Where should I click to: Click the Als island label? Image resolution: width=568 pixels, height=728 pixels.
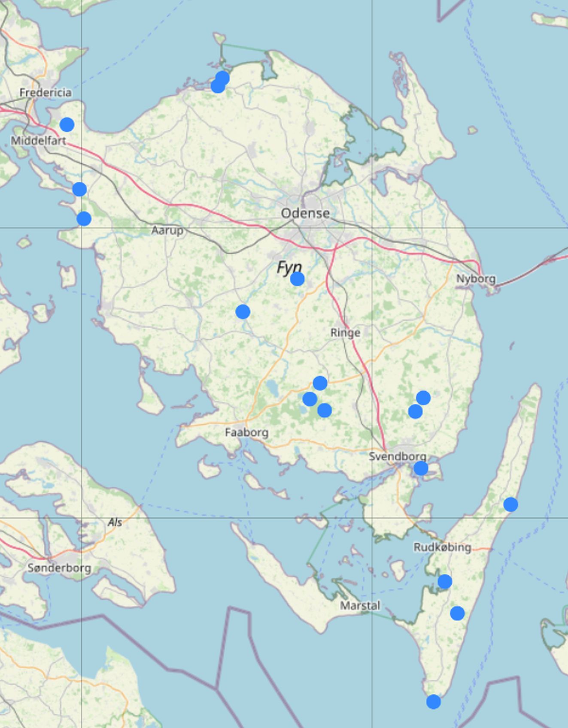pos(115,523)
